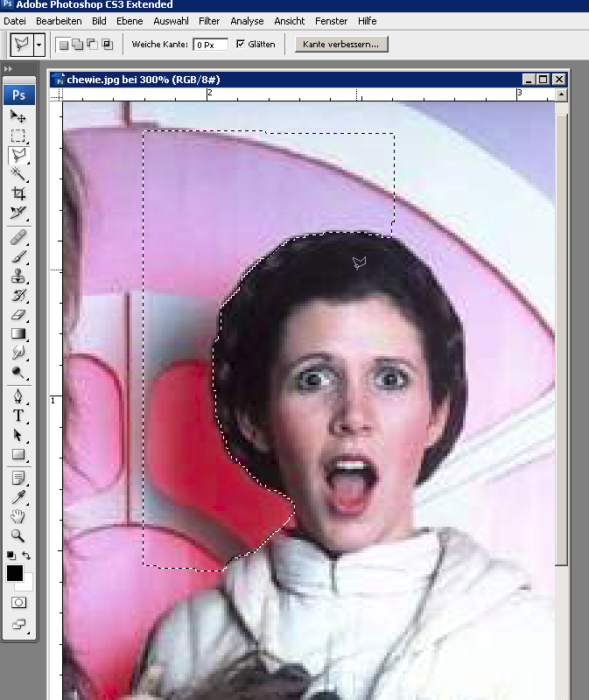Click the vertical scrollbar thumb
This screenshot has width=589, height=700.
click(x=561, y=340)
